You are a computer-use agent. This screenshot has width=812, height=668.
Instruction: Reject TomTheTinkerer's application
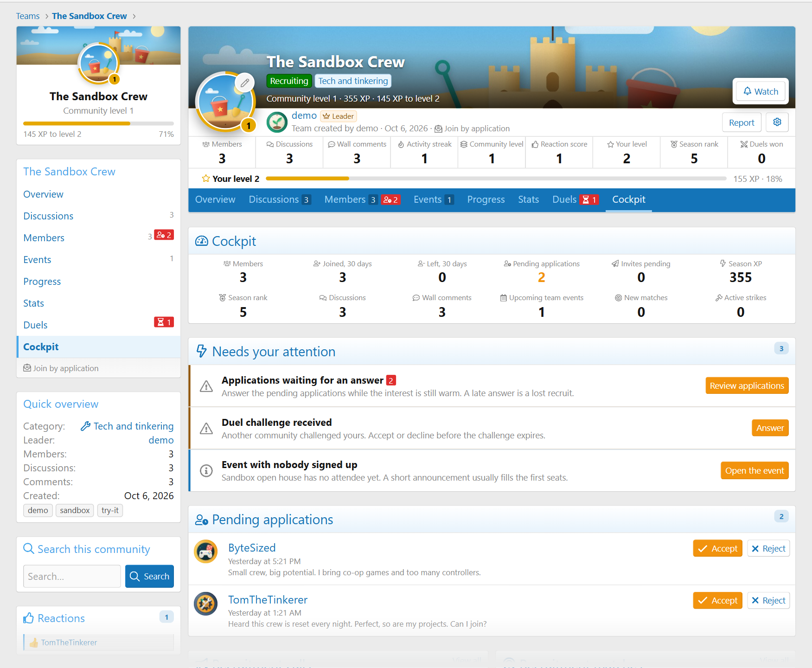click(768, 600)
